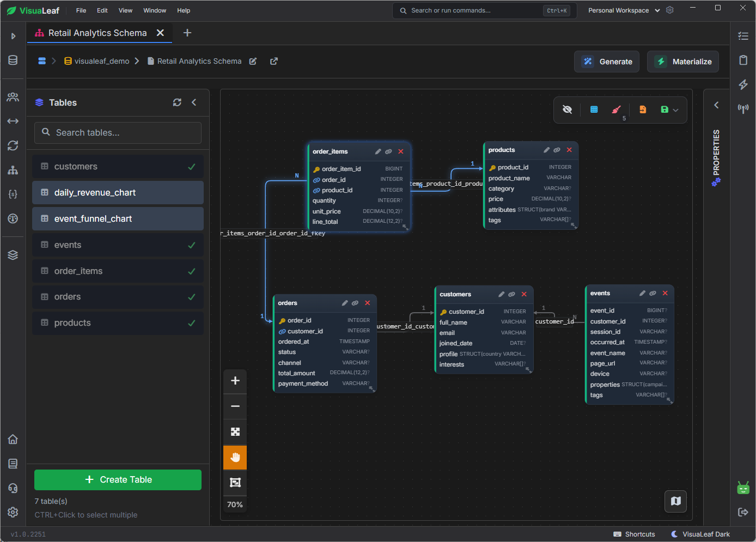Open Shortcuts from the status bar
This screenshot has height=542, width=756.
[x=634, y=534]
